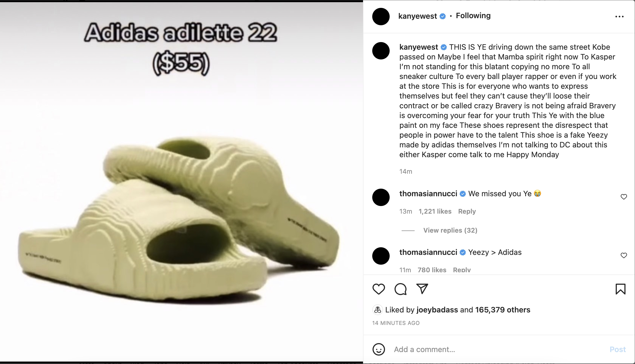Like the 'Yeezy > Adidas' comment
The width and height of the screenshot is (635, 364).
(624, 255)
